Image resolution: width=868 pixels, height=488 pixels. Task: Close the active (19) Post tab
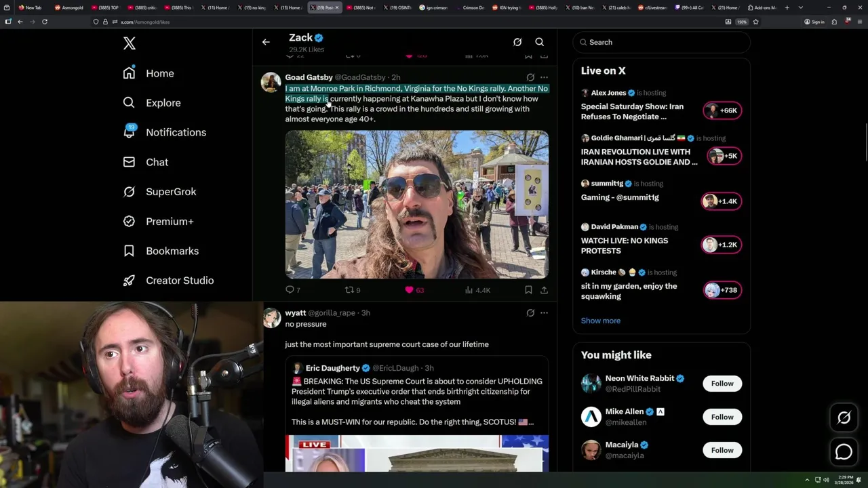click(x=337, y=7)
